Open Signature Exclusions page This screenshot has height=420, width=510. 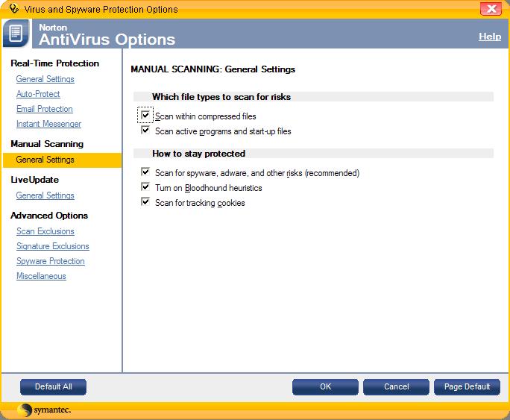[53, 246]
